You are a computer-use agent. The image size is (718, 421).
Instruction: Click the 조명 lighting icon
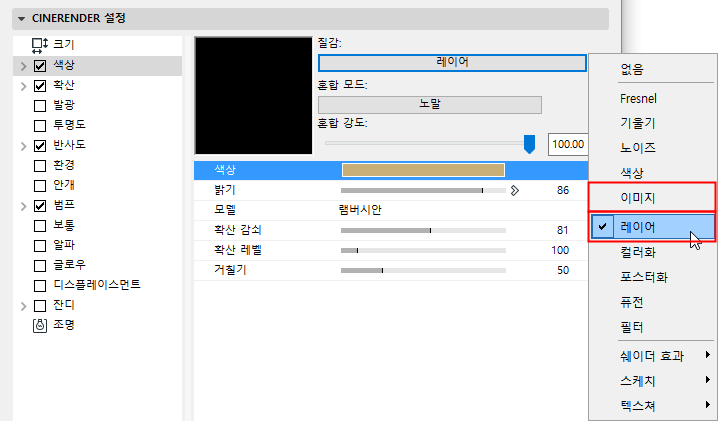tap(40, 325)
